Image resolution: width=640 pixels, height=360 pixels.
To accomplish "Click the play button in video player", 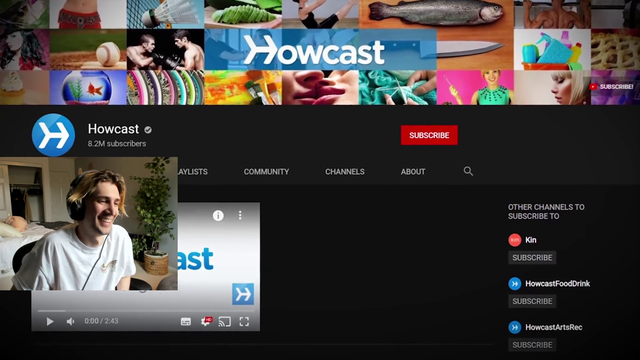I will [x=50, y=322].
